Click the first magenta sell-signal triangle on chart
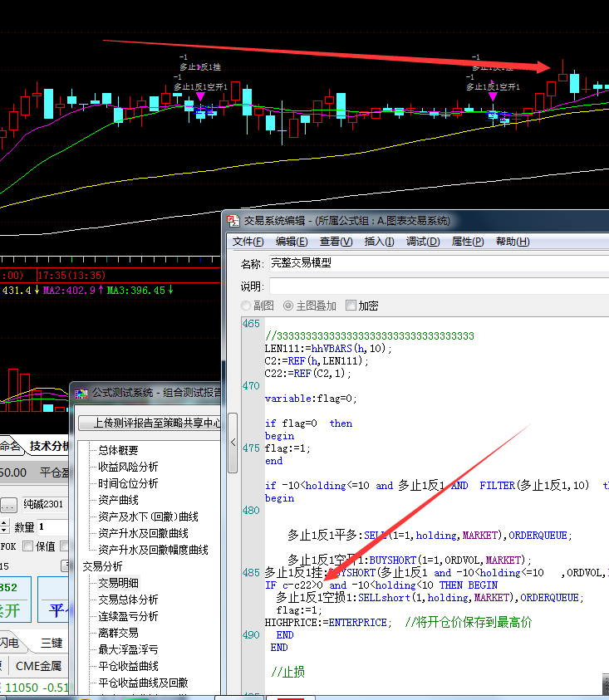The image size is (609, 700). pyautogui.click(x=199, y=97)
